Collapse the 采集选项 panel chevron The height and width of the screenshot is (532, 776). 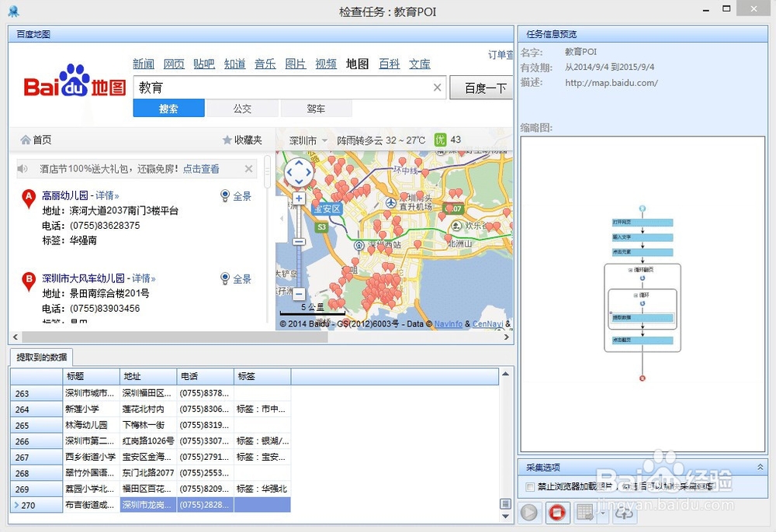(760, 467)
